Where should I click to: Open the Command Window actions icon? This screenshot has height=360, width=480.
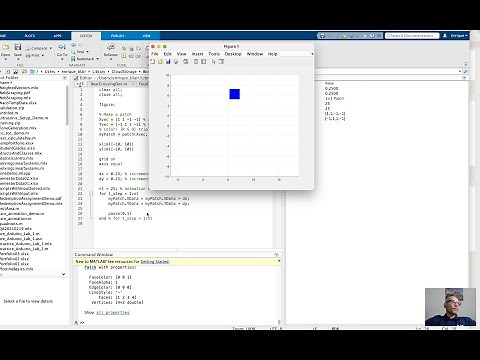(x=276, y=255)
